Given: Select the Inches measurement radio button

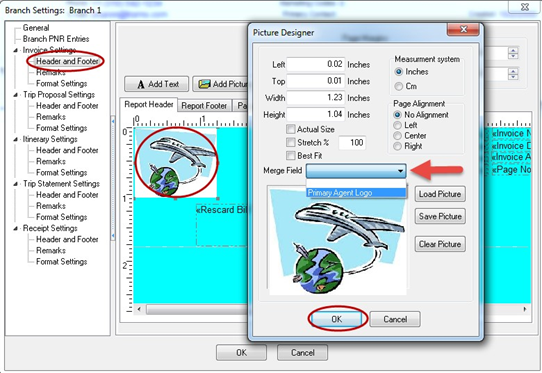Looking at the screenshot, I should (x=399, y=72).
